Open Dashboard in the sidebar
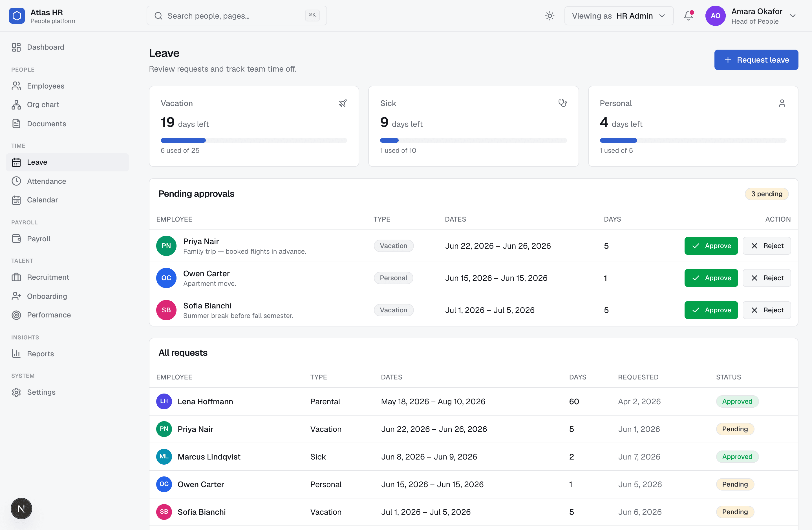 coord(67,47)
